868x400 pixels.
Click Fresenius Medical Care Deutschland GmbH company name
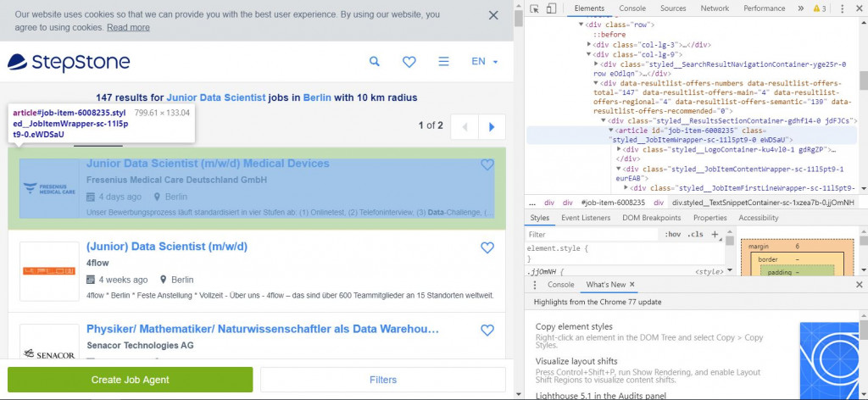click(x=176, y=180)
